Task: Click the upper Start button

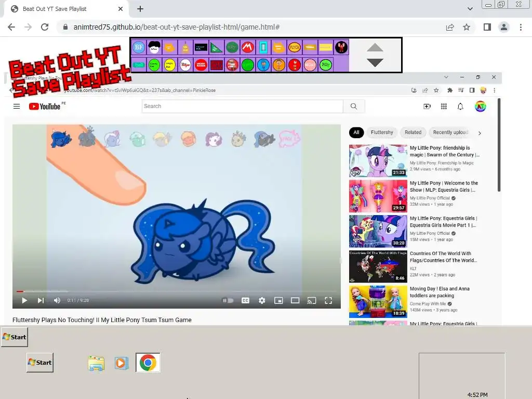Action: (x=14, y=337)
